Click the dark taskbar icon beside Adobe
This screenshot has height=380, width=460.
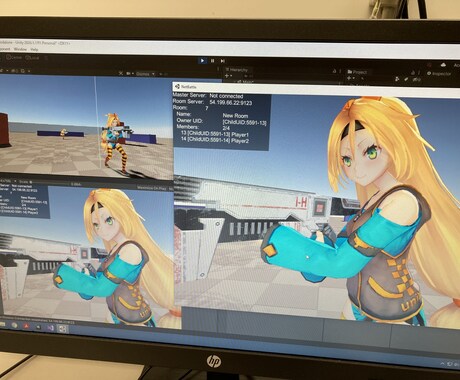[38, 327]
